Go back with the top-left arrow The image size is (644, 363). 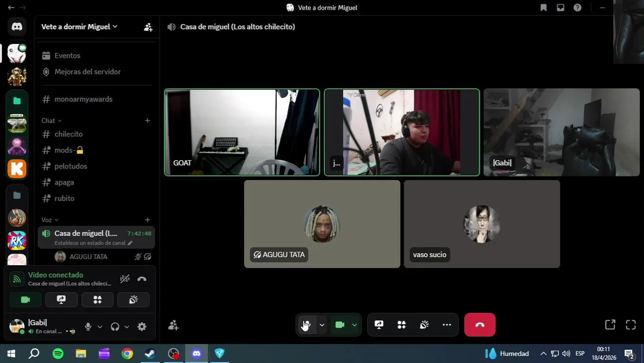click(11, 8)
